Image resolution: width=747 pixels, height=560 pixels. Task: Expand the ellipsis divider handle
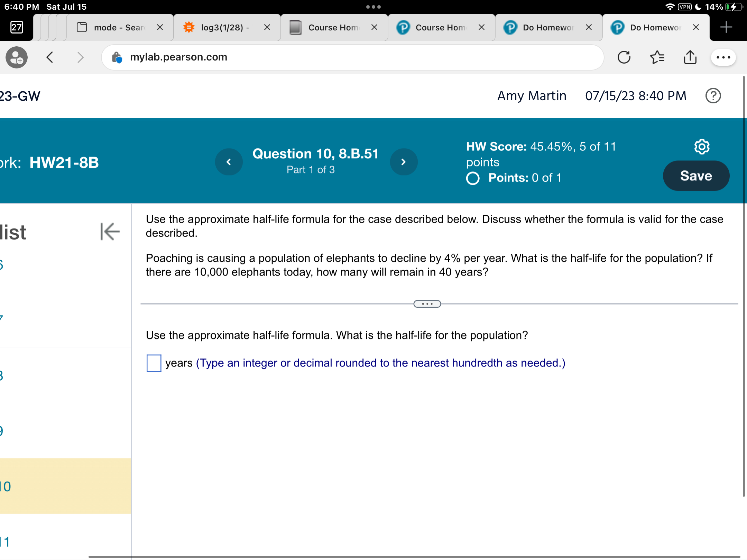pos(427,304)
